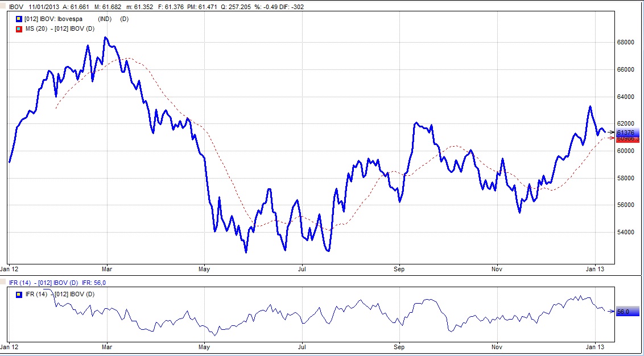Click the 'Mar' label on main chart axis
Image resolution: width=644 pixels, height=356 pixels.
coord(107,267)
